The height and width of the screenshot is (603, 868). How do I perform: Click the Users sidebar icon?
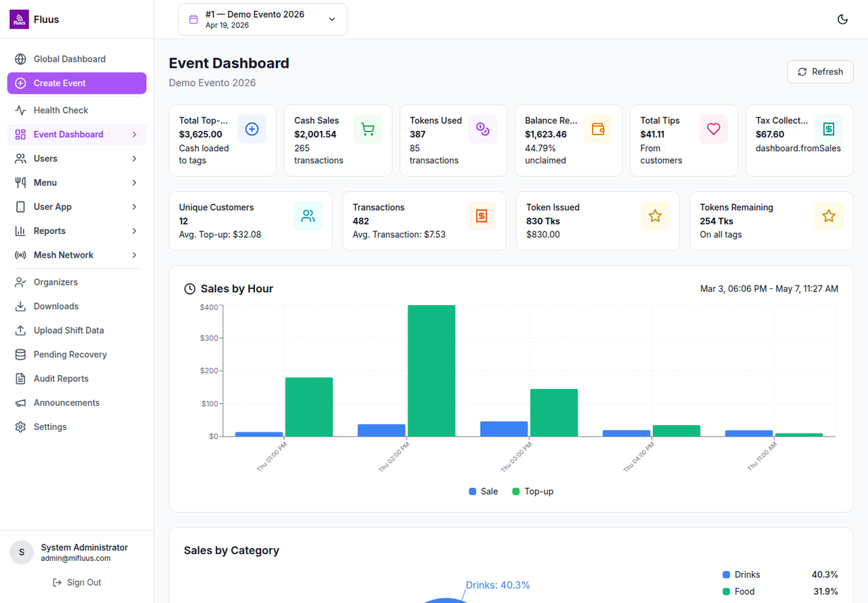click(20, 159)
